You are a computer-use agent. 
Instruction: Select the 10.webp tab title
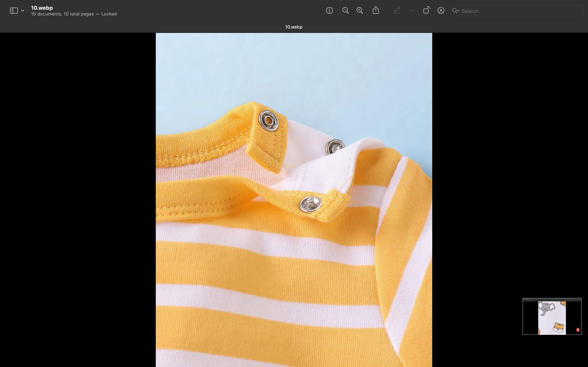point(293,27)
